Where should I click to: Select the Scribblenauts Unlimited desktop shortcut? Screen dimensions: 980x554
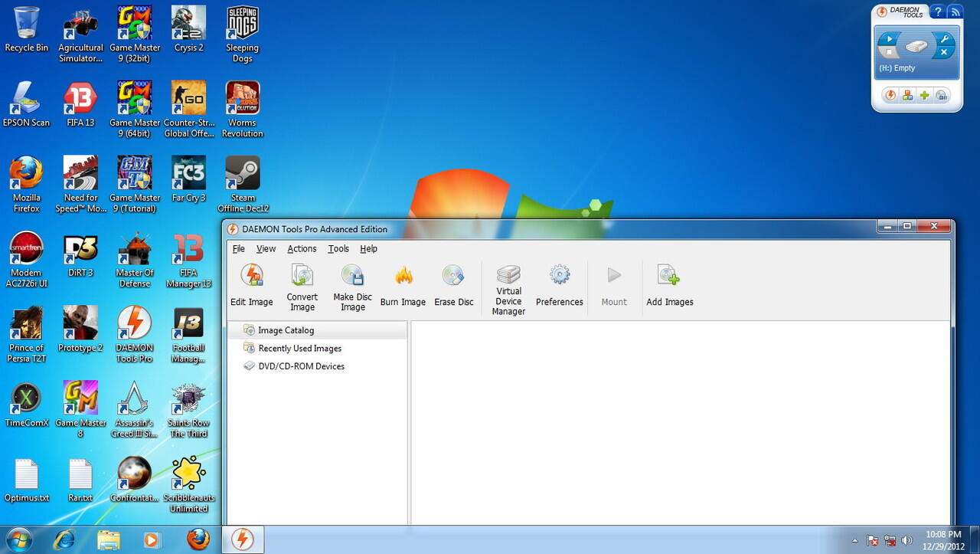pos(189,485)
